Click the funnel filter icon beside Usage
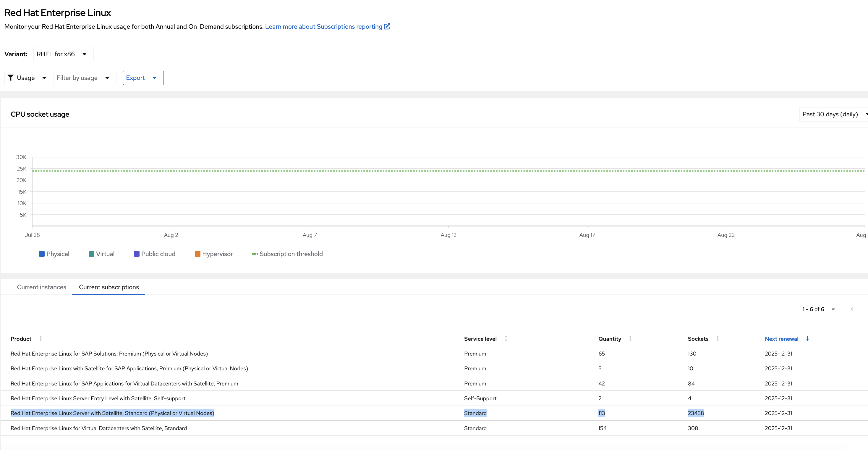This screenshot has width=868, height=450. coord(10,78)
